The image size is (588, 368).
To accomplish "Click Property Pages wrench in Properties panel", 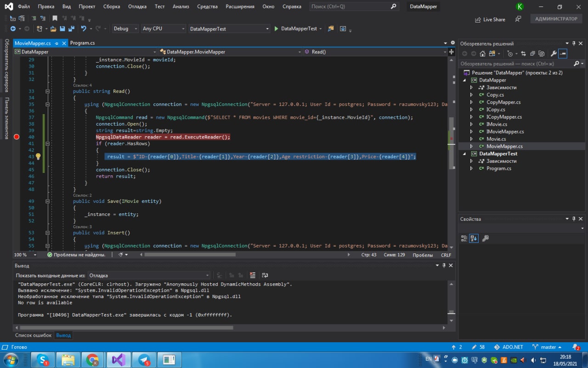I will tap(485, 238).
